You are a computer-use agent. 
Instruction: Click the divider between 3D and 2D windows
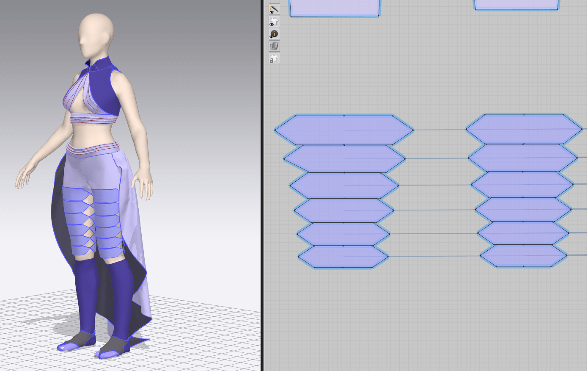coord(262,185)
